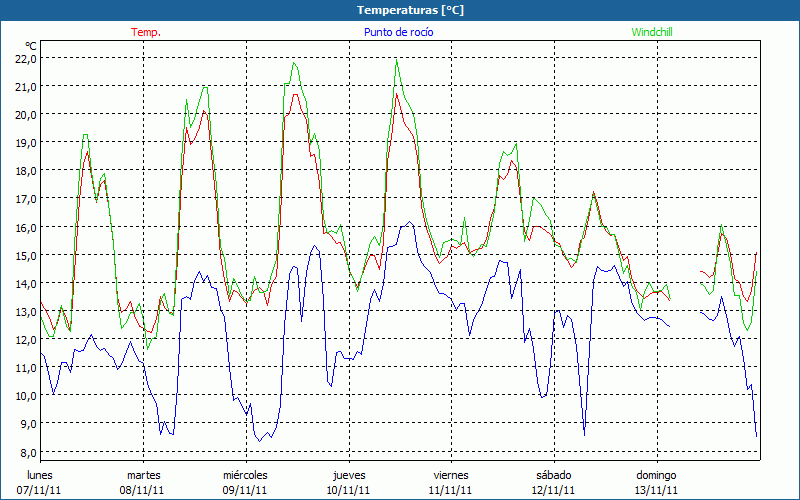Select the miércoles day label
The image size is (800, 500).
click(x=245, y=475)
